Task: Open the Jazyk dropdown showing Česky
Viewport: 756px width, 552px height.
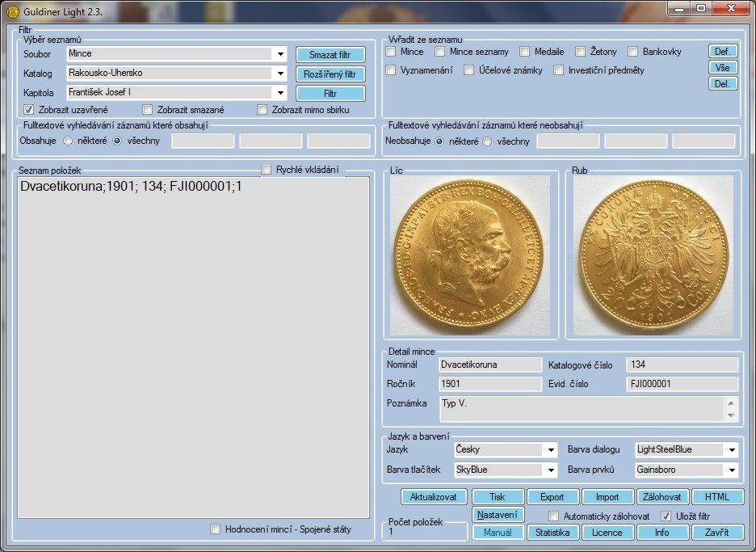Action: [x=506, y=449]
